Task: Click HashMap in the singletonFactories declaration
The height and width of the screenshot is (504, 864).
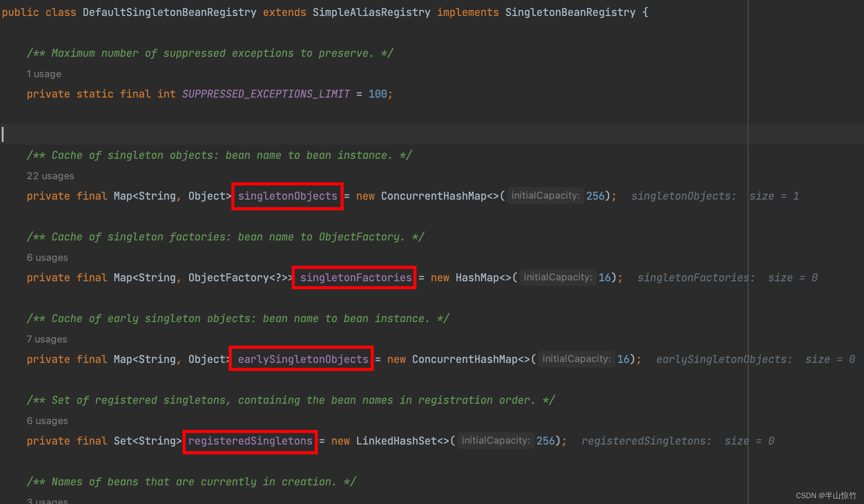Action: (x=477, y=278)
